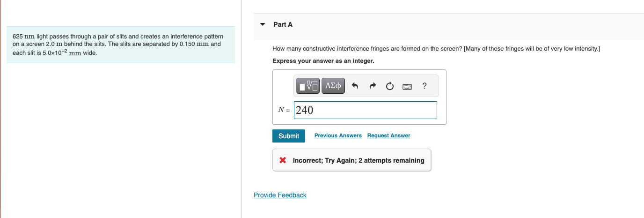Screen dimensions: 644x218
Task: Click the redo arrow in answer toolbar
Action: coord(373,86)
